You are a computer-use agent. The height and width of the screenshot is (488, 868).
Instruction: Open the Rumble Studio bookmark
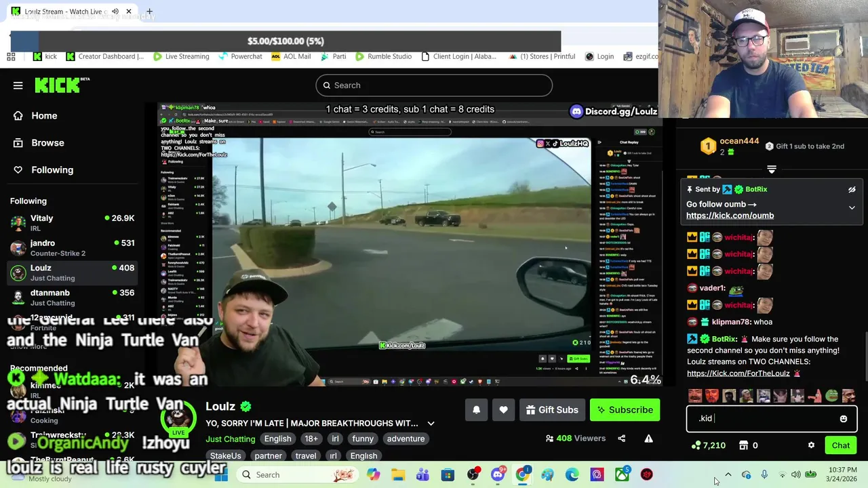coord(382,56)
